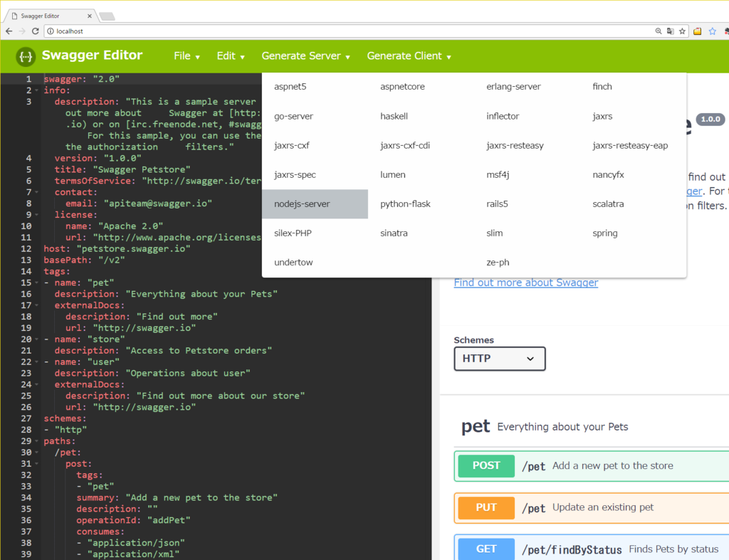Click the orange folder extension icon
Image resolution: width=729 pixels, height=560 pixels.
point(698,31)
